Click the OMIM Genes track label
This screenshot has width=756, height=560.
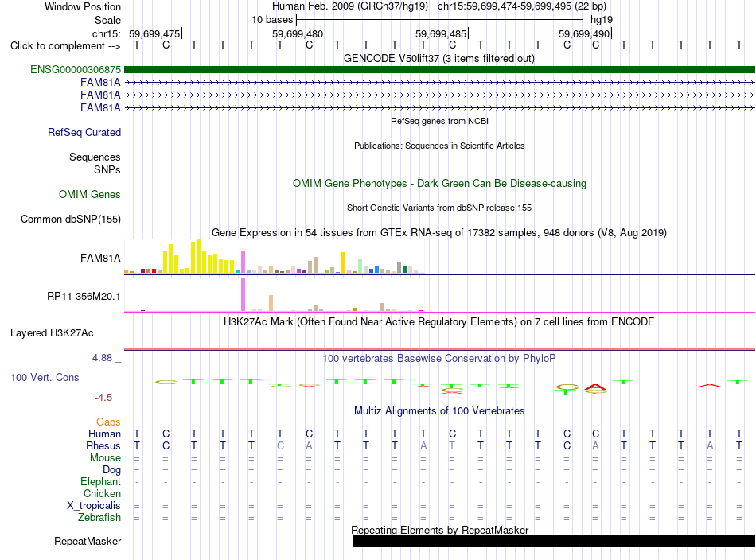90,195
